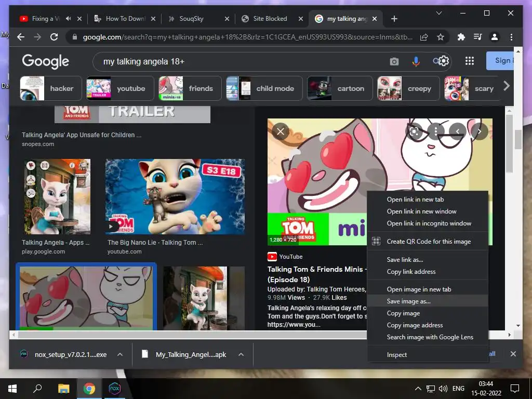Expand options for My_Talking_Angel apk download

[241, 354]
